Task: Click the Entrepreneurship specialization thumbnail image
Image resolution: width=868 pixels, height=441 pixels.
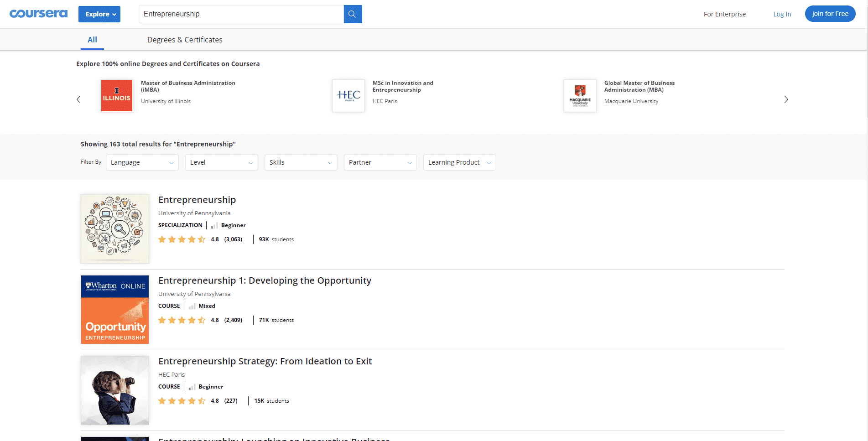Action: coord(115,229)
